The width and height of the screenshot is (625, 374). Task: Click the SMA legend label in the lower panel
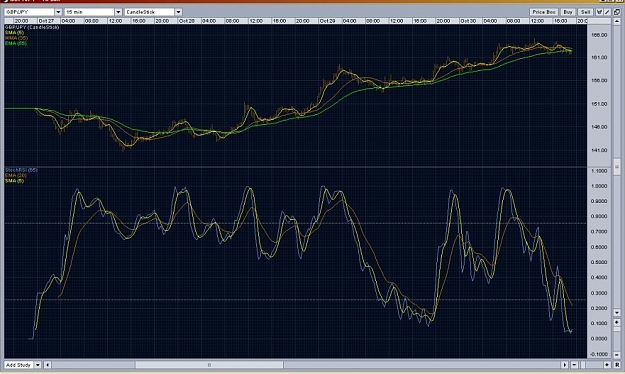[14, 181]
